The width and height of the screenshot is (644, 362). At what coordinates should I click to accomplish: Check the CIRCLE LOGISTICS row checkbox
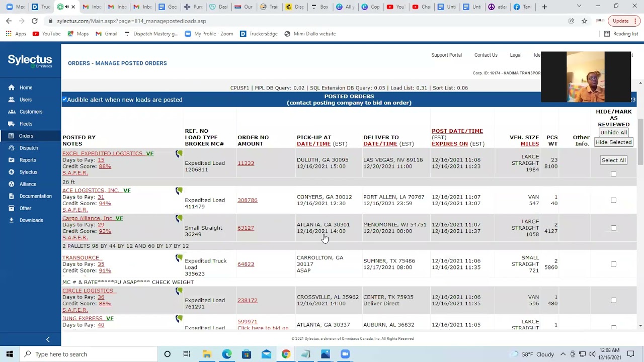pyautogui.click(x=613, y=300)
